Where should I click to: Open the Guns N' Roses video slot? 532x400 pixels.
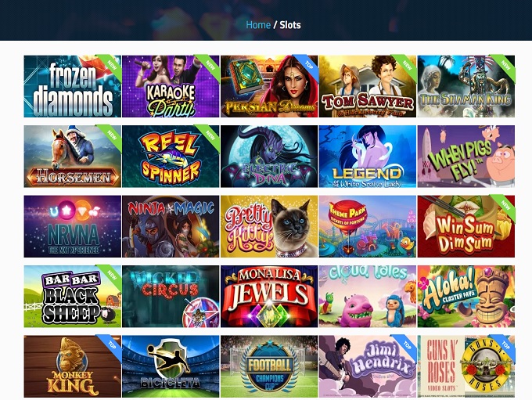click(x=465, y=366)
